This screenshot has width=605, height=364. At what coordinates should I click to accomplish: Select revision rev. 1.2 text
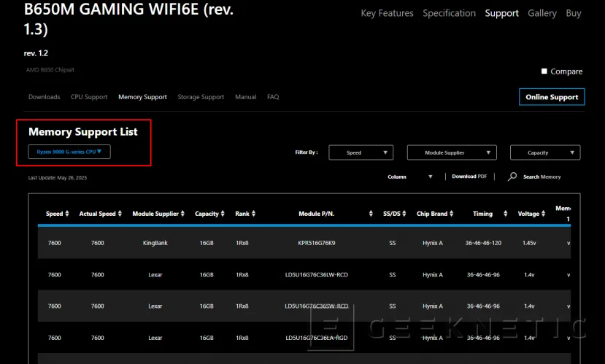pos(36,53)
